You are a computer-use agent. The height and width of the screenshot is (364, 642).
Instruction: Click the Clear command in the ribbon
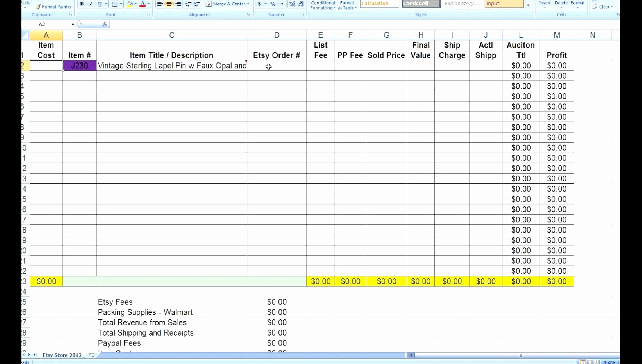(x=603, y=7)
